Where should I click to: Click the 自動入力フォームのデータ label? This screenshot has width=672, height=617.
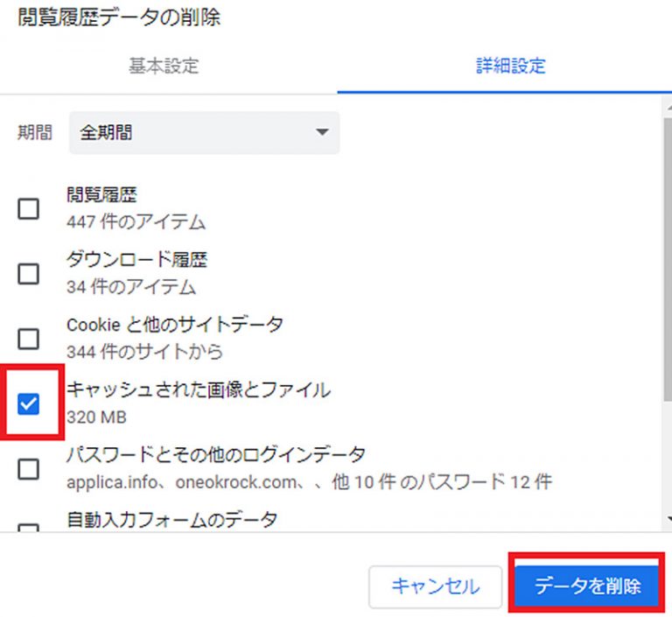(172, 520)
